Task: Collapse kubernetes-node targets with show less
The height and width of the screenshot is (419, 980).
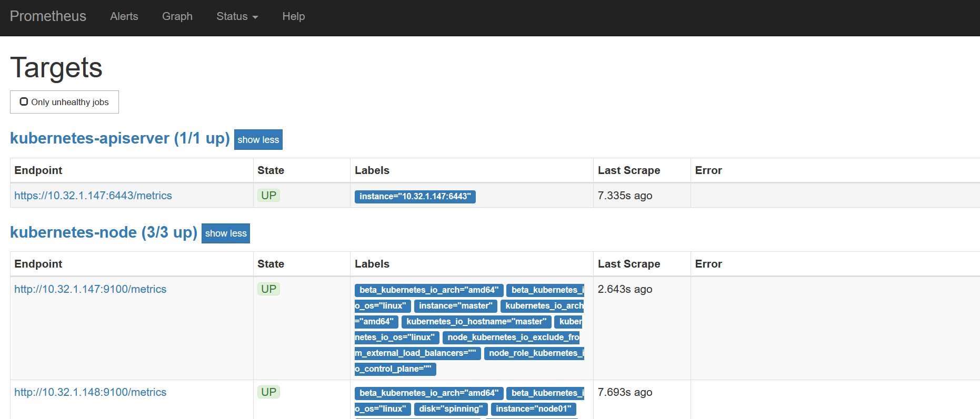Action: (226, 233)
